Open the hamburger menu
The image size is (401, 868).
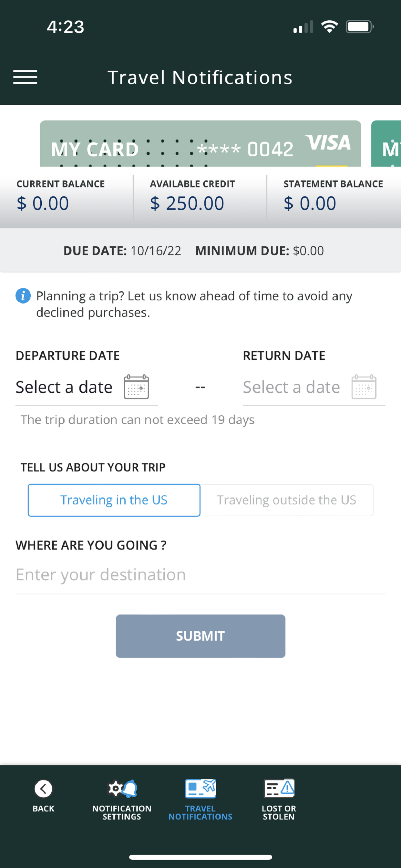coord(25,77)
